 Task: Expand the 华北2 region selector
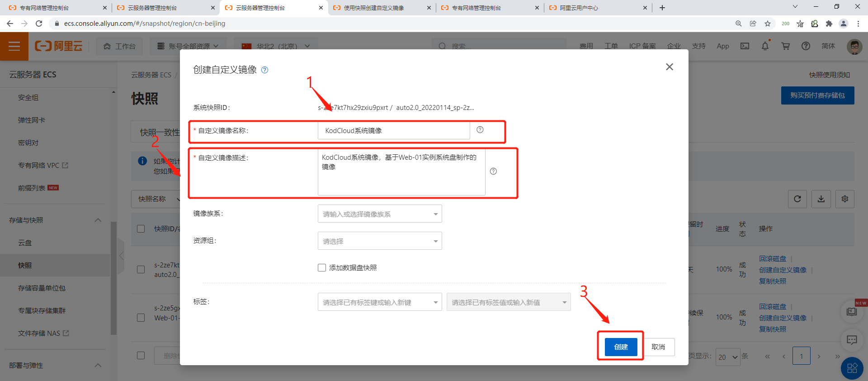tap(276, 46)
